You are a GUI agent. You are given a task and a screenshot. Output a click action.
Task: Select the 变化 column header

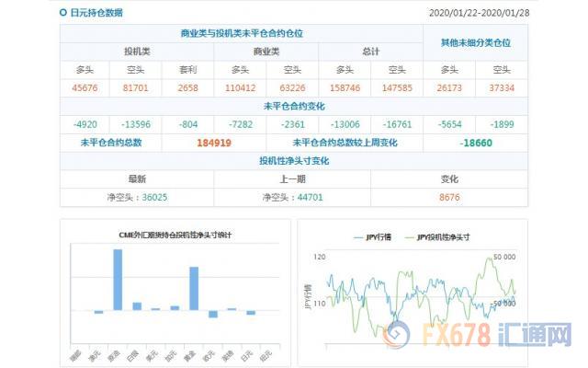tap(449, 179)
